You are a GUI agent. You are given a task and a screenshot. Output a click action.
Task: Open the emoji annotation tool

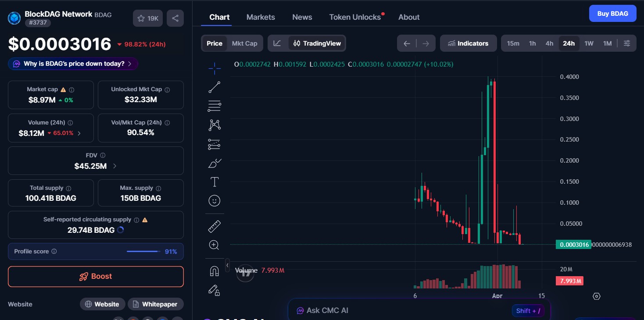pos(214,201)
